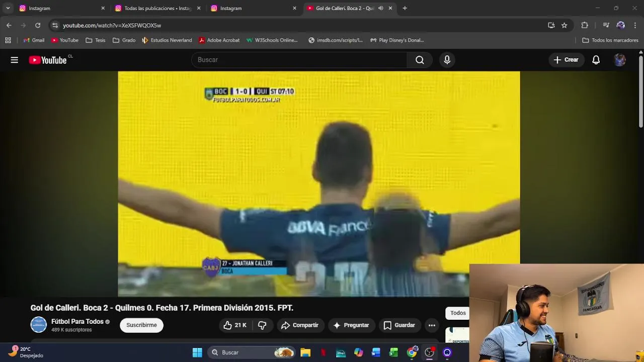Click the YouTube URL address bar

(x=302, y=25)
